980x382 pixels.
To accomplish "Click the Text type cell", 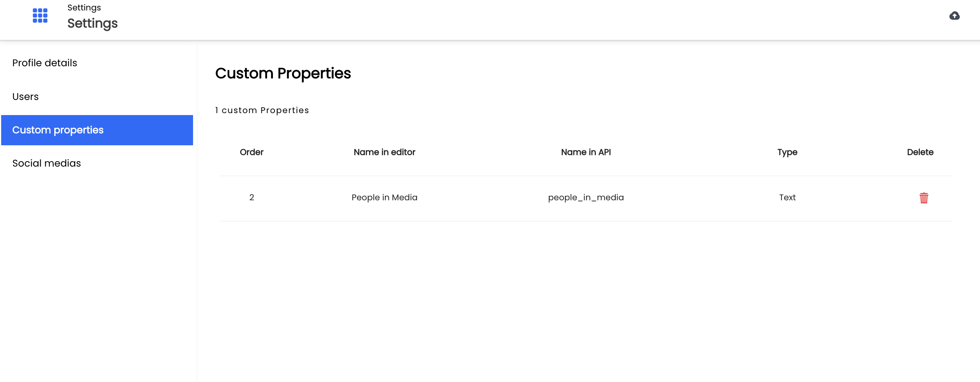I will coord(787,198).
